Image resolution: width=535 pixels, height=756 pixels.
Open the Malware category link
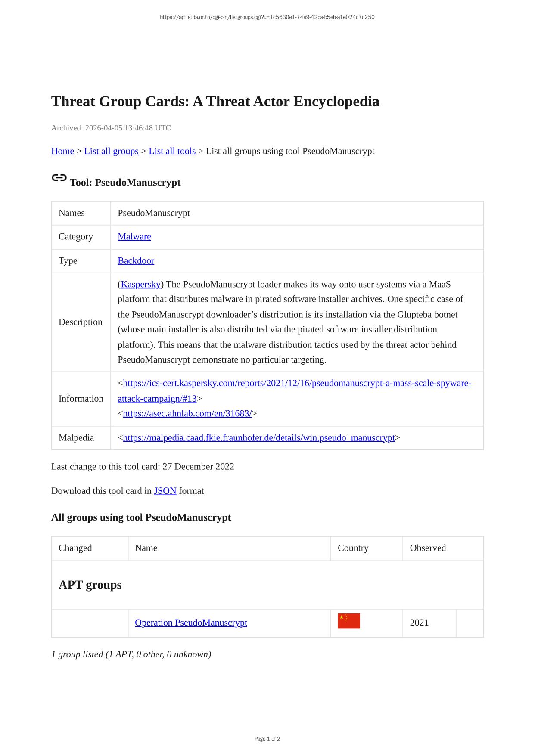(x=134, y=236)
